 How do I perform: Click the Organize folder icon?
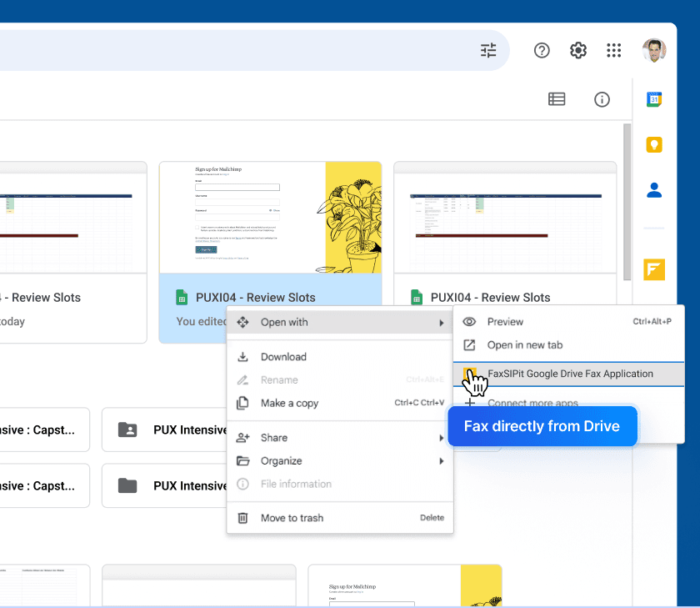242,460
